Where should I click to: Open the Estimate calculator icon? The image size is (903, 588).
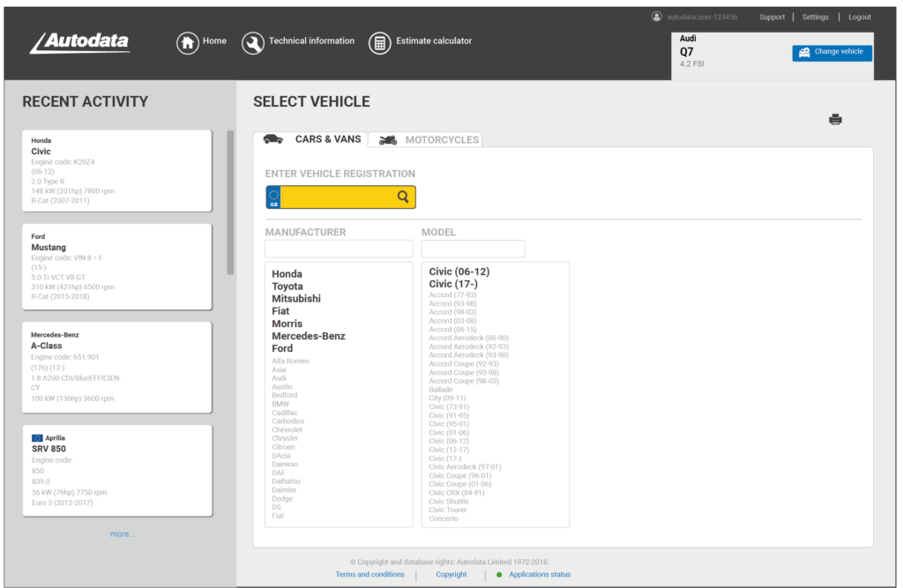380,43
